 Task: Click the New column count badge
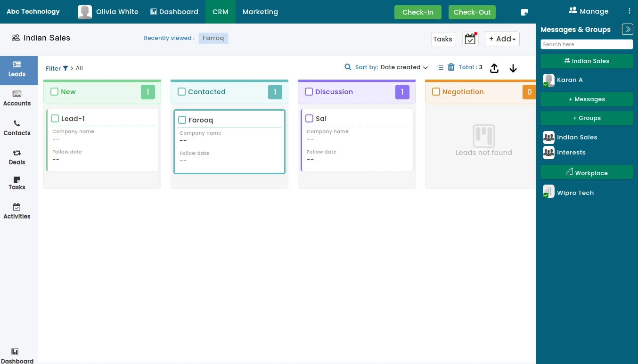click(x=148, y=92)
